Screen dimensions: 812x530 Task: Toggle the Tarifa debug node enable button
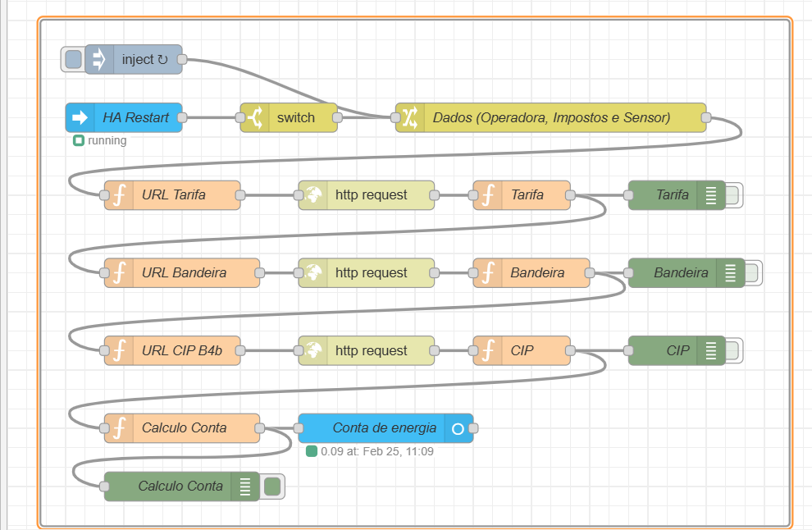732,195
